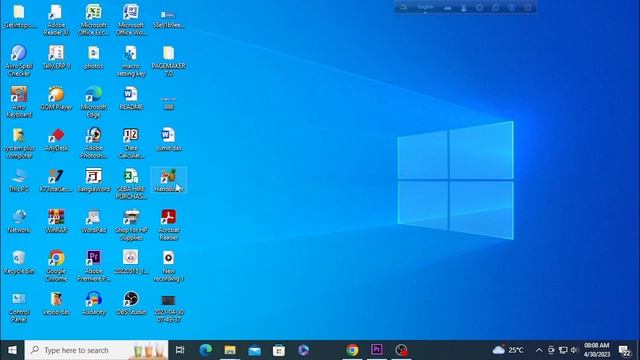Select the This PC desktop icon
The image size is (640, 360).
click(x=19, y=181)
